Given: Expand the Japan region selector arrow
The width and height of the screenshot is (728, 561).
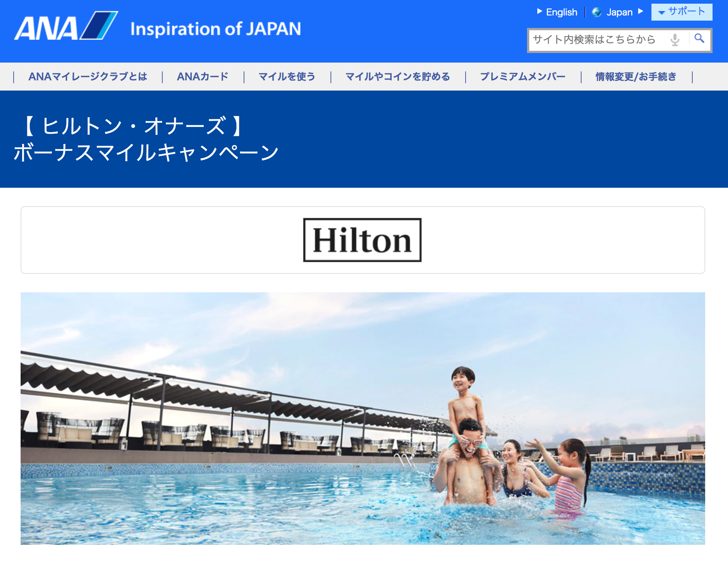Looking at the screenshot, I should coord(641,11).
